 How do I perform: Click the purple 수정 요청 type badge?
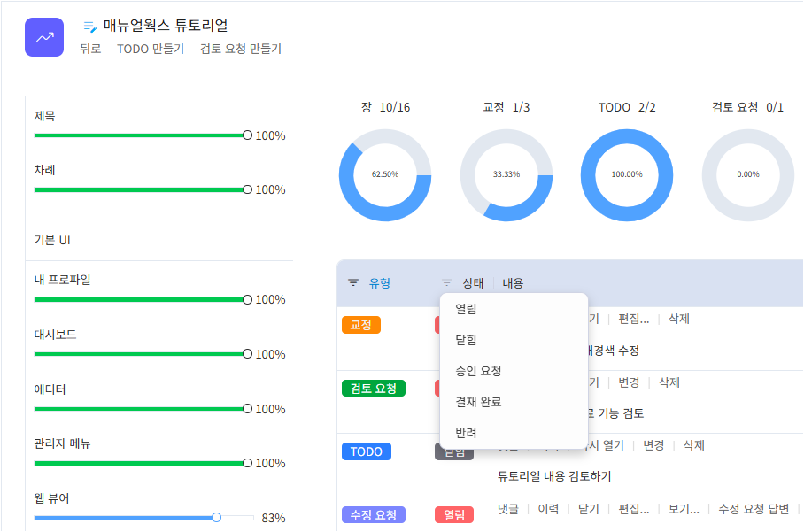coord(373,514)
